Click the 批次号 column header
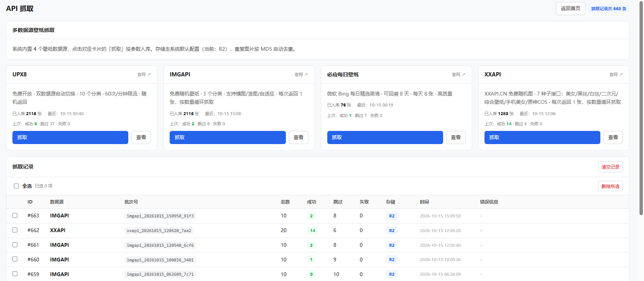644x281 pixels. 131,202
